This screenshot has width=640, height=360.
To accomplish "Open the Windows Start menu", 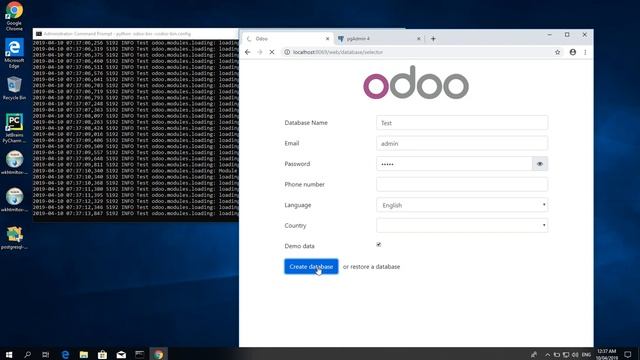I will point(9,354).
